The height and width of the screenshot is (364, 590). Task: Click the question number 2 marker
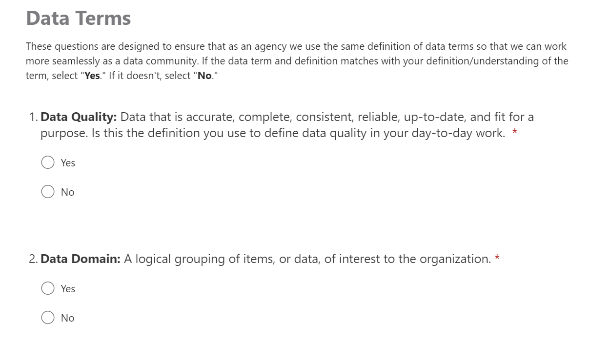coord(33,259)
